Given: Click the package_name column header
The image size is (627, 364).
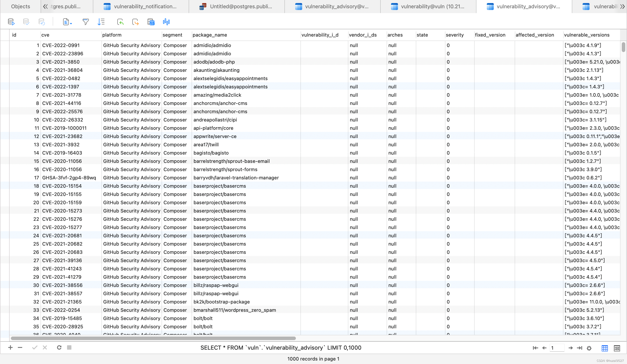Looking at the screenshot, I should click(x=246, y=35).
